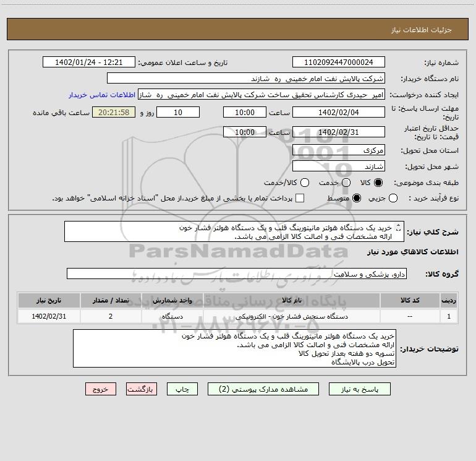
Task: Click the خروج exit button
Action: [101, 389]
